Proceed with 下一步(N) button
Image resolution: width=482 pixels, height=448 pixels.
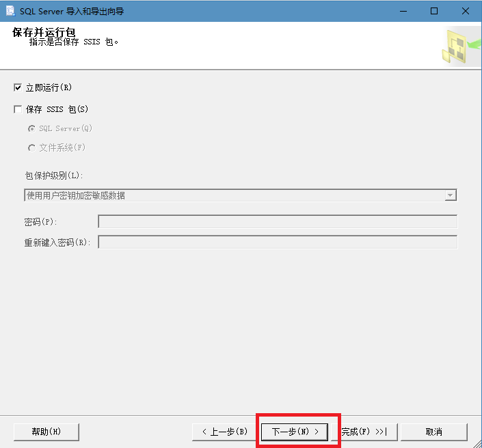295,432
